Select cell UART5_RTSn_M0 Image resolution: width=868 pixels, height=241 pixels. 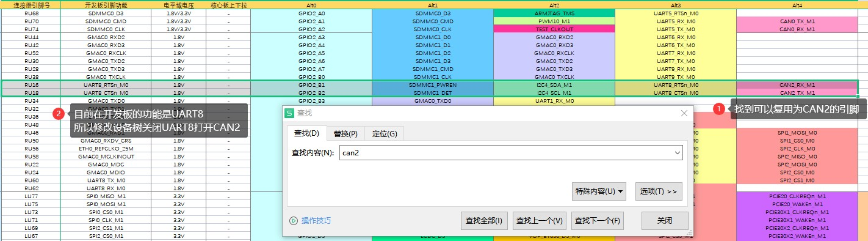(676, 13)
